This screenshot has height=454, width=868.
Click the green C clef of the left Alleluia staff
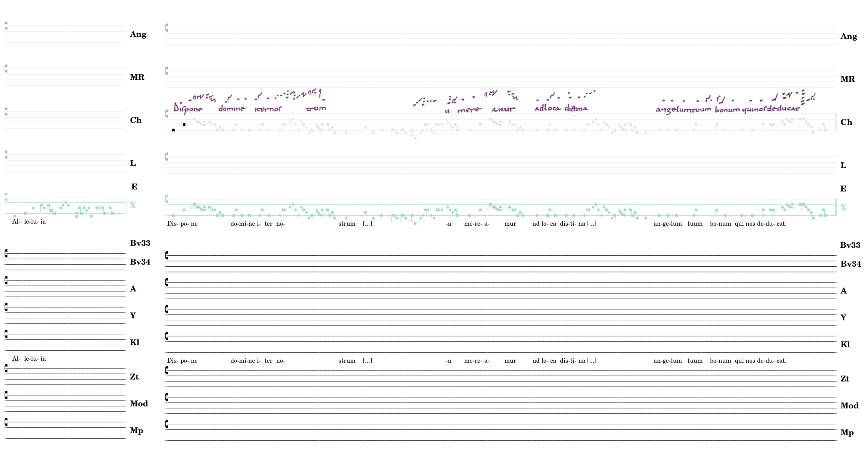[x=6, y=197]
